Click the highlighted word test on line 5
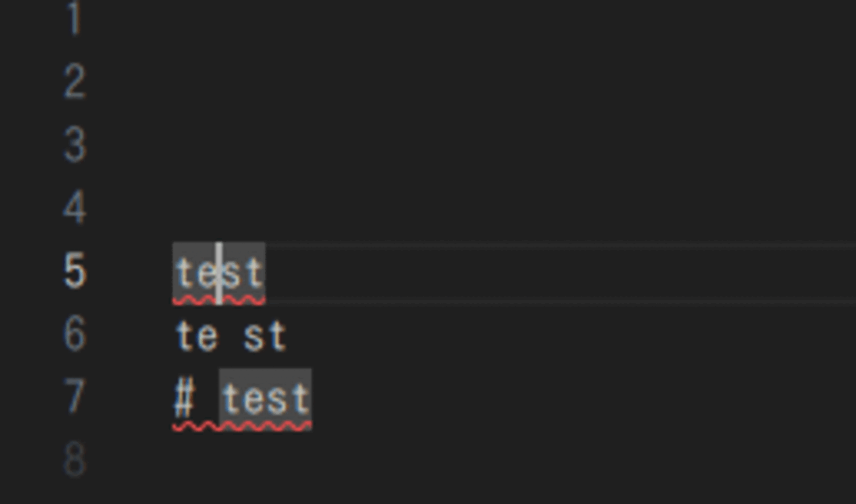The height and width of the screenshot is (504, 856). click(219, 272)
